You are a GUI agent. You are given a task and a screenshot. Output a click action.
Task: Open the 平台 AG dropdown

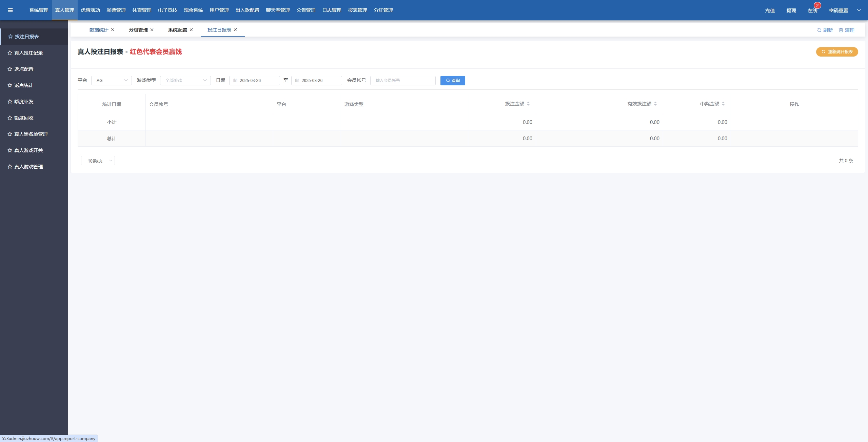point(111,81)
